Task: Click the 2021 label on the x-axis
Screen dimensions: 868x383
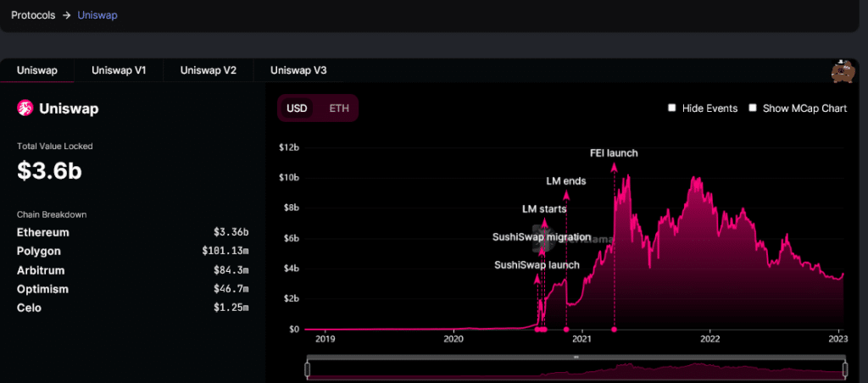Action: coord(581,338)
